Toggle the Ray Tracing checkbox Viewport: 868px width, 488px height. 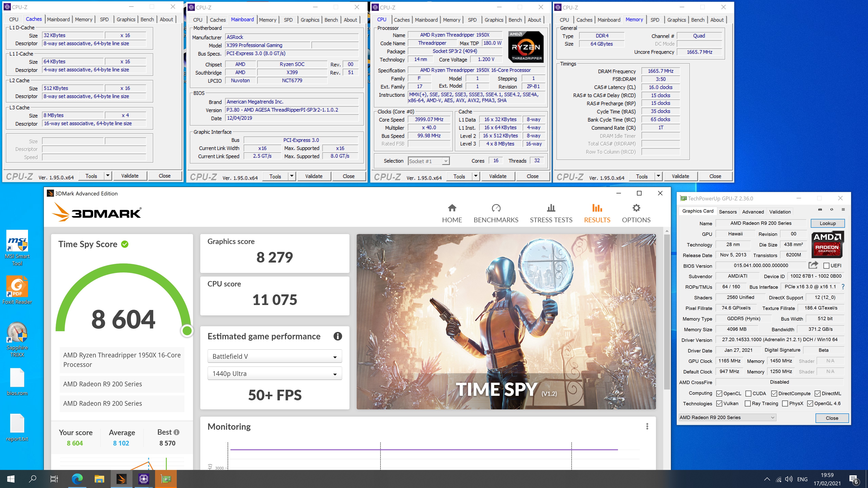(748, 404)
